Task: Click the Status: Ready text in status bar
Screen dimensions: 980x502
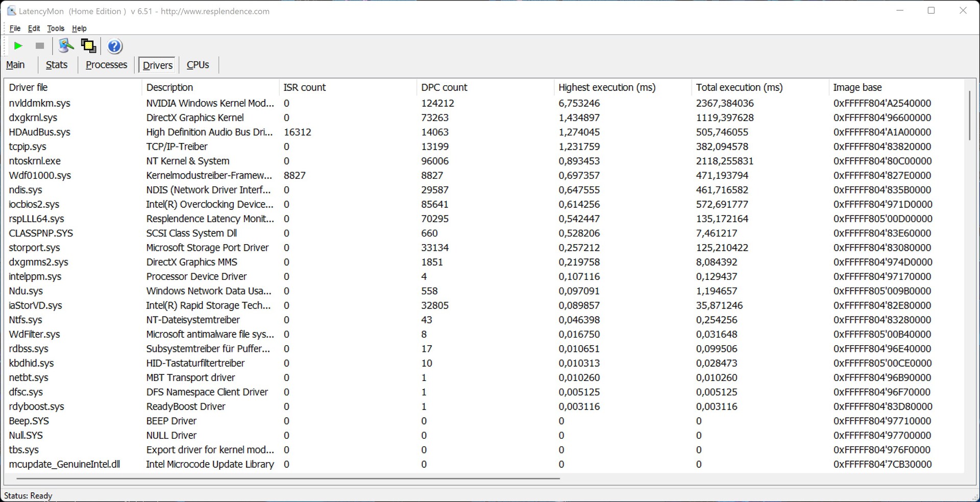Action: click(28, 495)
